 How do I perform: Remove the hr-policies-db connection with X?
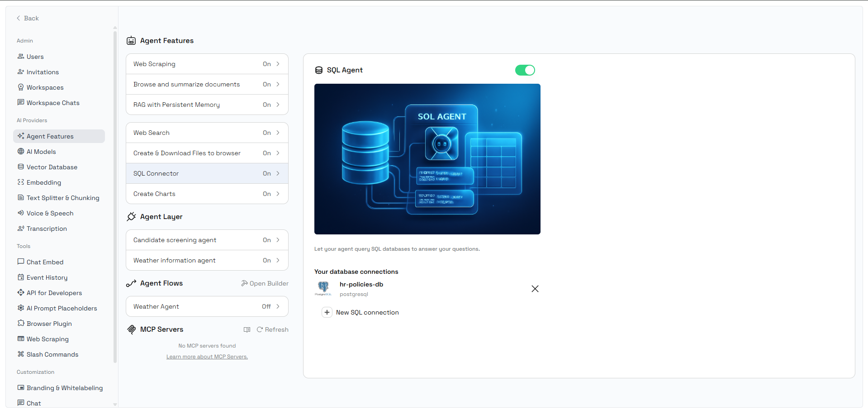click(x=535, y=289)
